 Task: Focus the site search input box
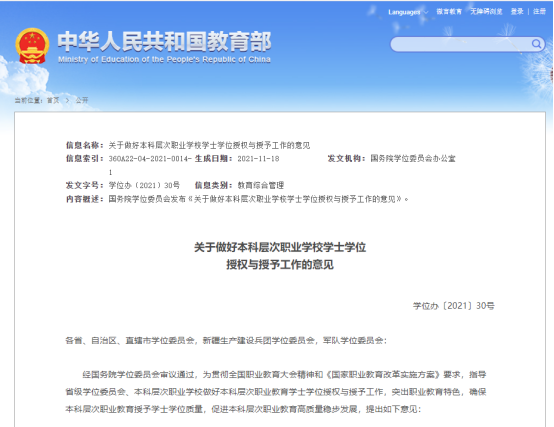coord(461,45)
